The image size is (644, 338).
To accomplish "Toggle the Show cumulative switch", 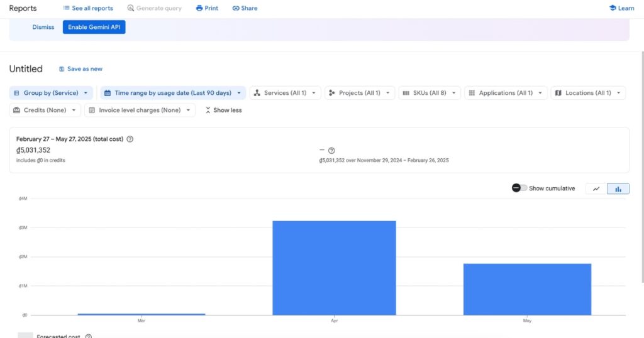I will (519, 188).
